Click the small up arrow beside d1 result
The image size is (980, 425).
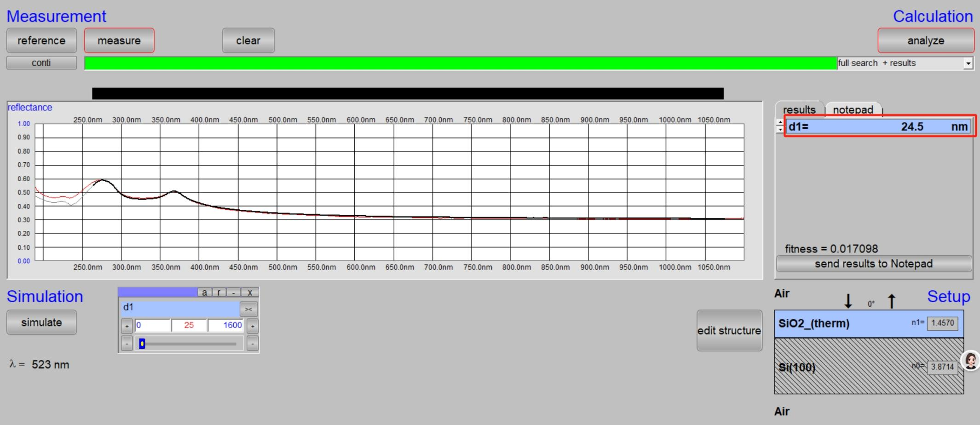(x=780, y=122)
